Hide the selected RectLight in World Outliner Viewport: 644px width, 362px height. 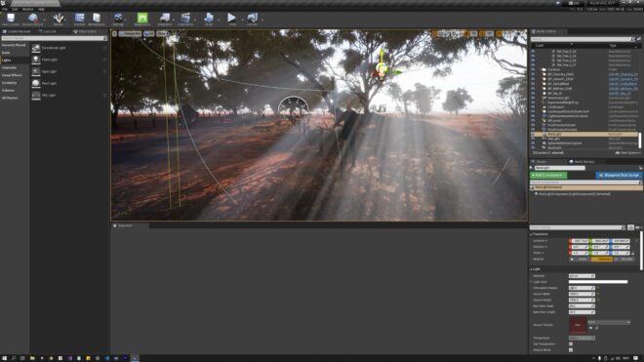[533, 135]
